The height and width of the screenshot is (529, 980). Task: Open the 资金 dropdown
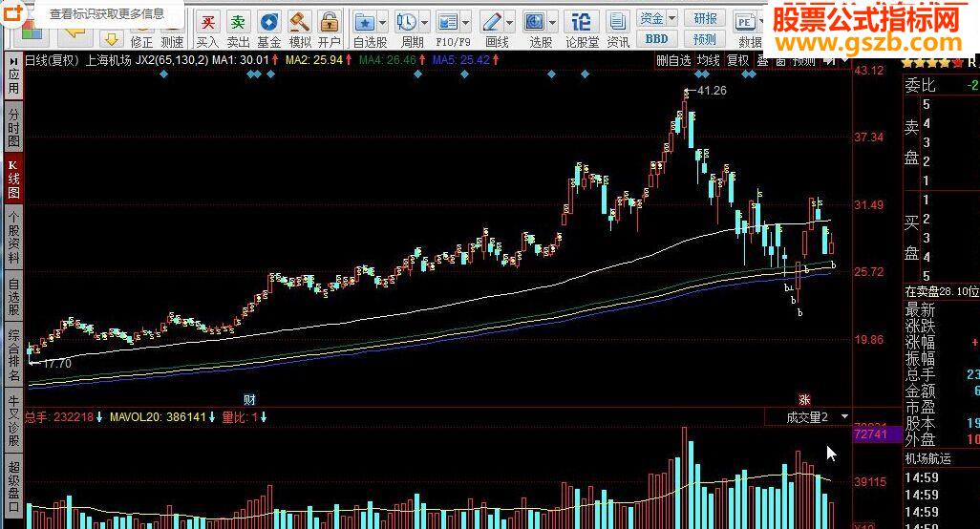click(657, 19)
